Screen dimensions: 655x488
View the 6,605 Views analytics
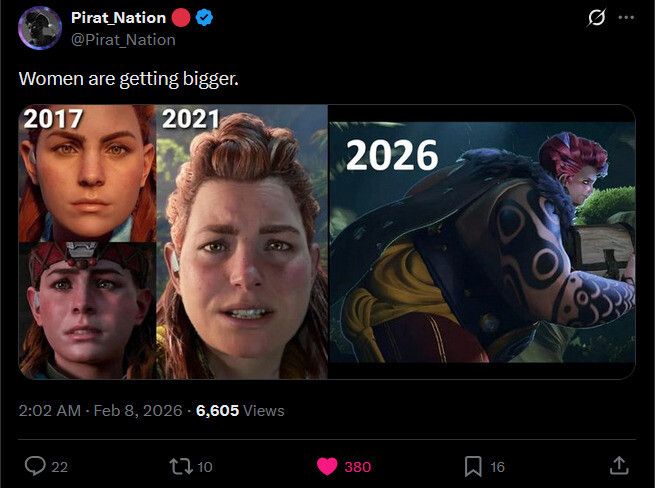(240, 410)
